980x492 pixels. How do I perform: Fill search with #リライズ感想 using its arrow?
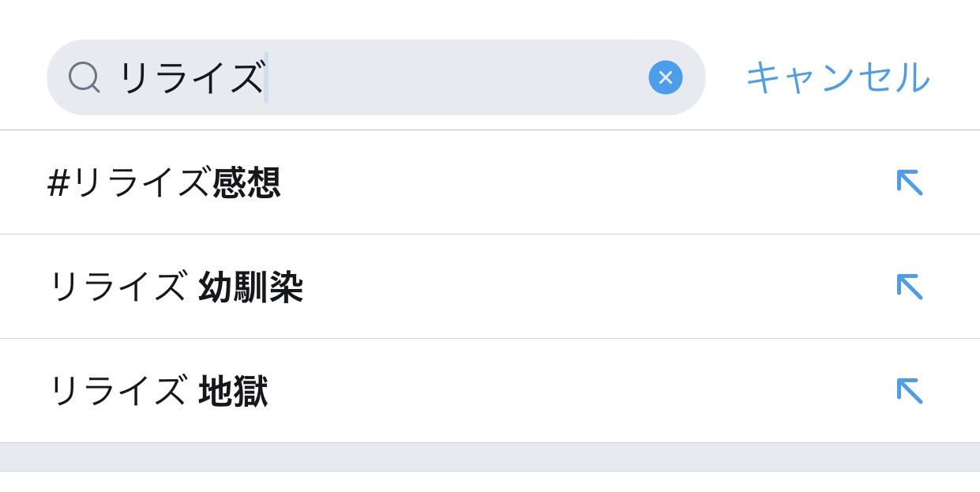909,182
